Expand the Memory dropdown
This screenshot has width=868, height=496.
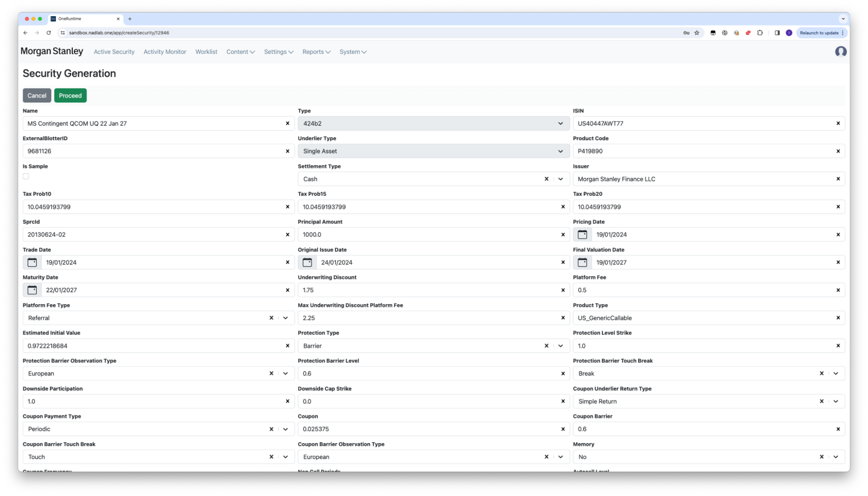(835, 457)
